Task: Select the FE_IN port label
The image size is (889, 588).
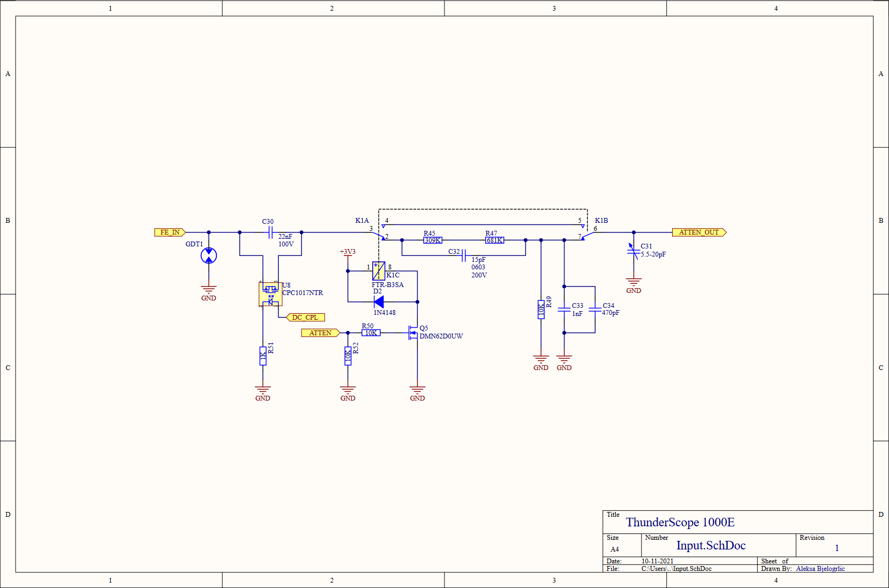Action: point(170,232)
